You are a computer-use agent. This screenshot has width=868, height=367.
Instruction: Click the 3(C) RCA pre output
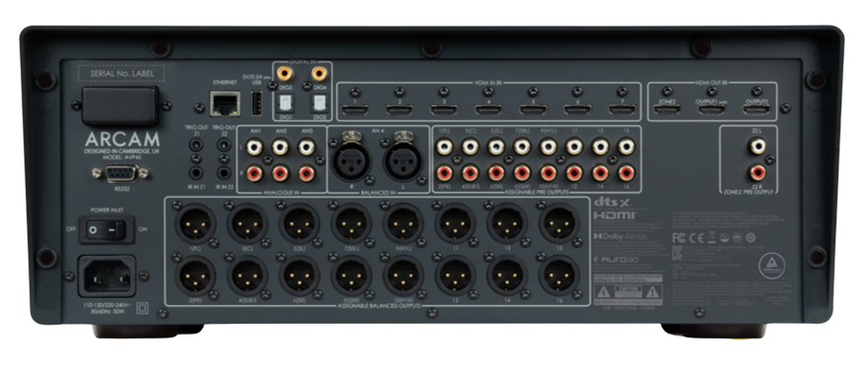click(x=470, y=147)
